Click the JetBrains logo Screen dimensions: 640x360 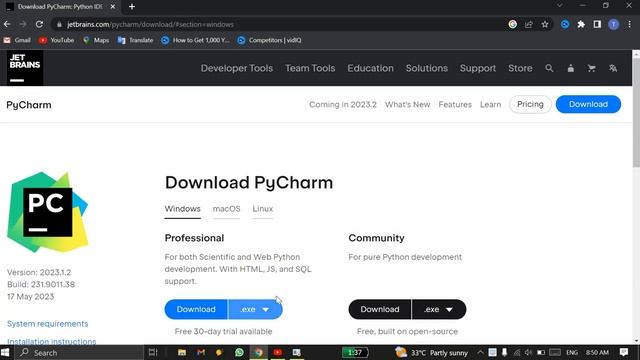(x=25, y=68)
